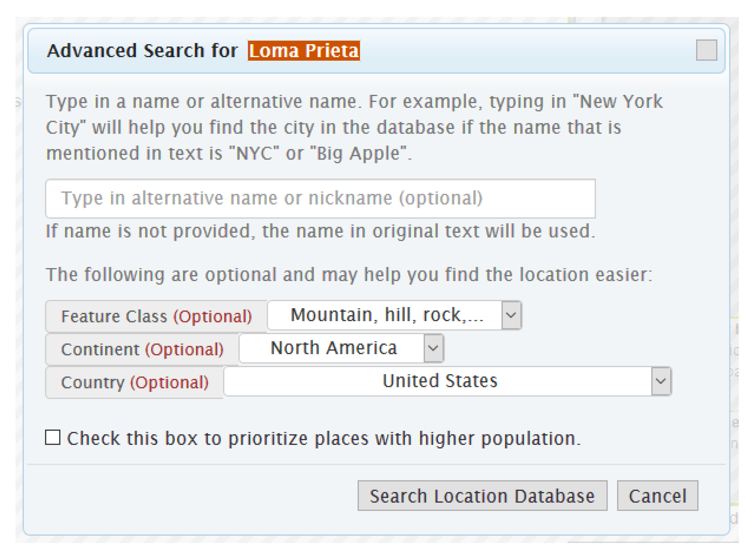
Task: Click the "Type in a name" instruction paragraph
Action: pyautogui.click(x=353, y=127)
